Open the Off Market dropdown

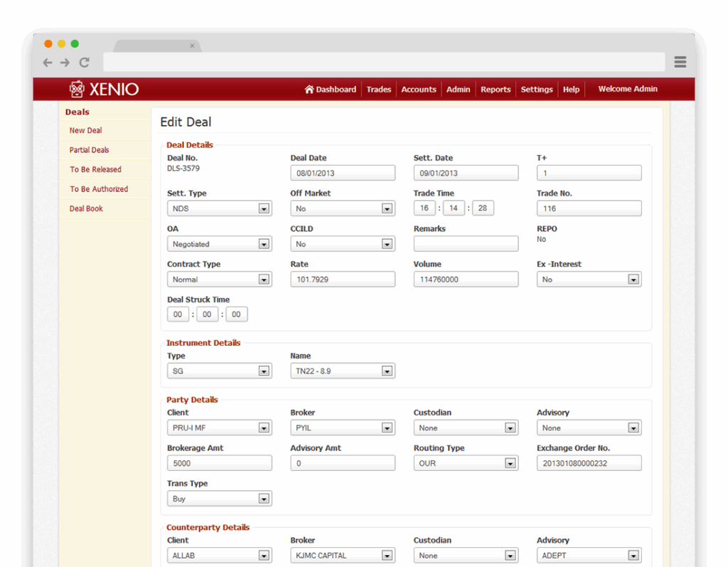click(343, 208)
